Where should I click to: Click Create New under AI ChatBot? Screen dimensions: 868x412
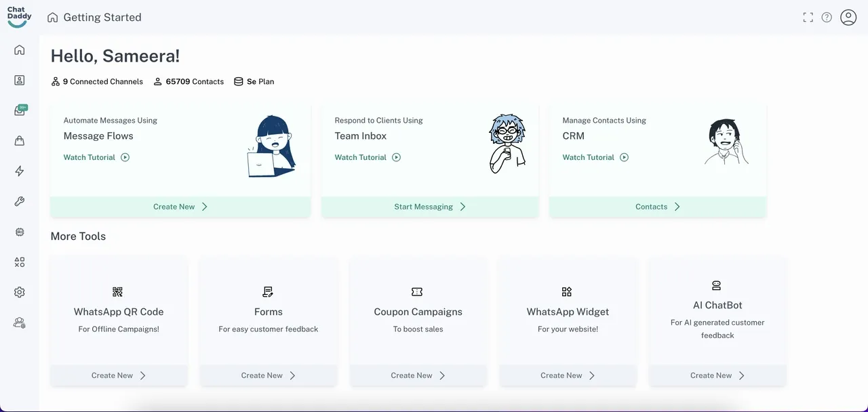pyautogui.click(x=717, y=375)
